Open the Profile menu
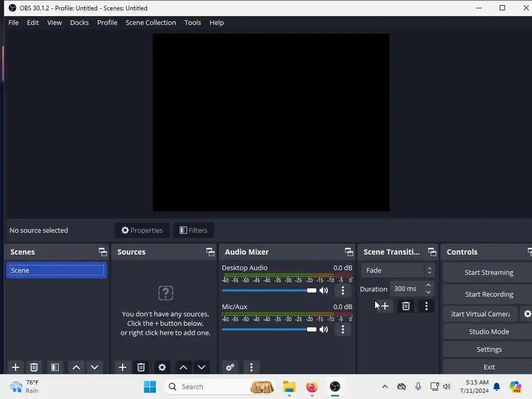This screenshot has height=399, width=532. point(107,22)
